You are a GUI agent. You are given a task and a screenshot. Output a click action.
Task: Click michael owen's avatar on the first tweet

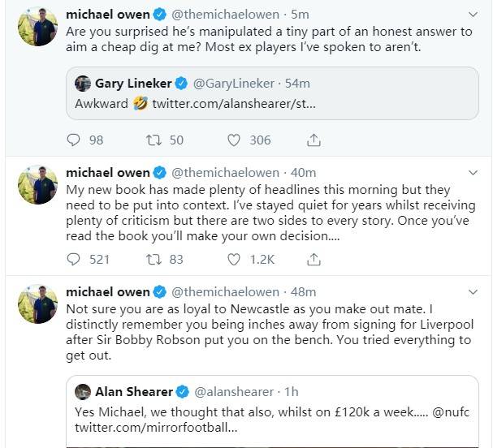[x=37, y=28]
